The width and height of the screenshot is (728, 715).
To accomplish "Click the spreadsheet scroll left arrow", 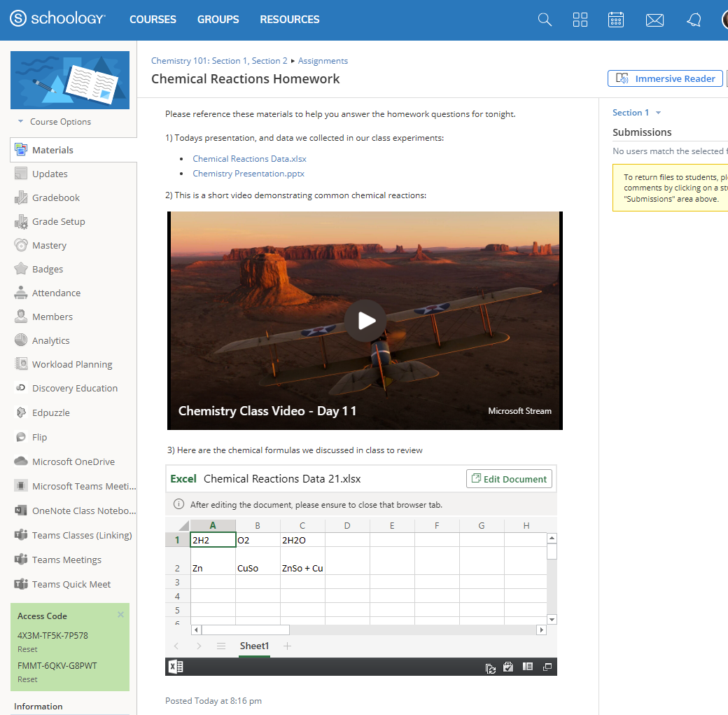I will coord(196,630).
